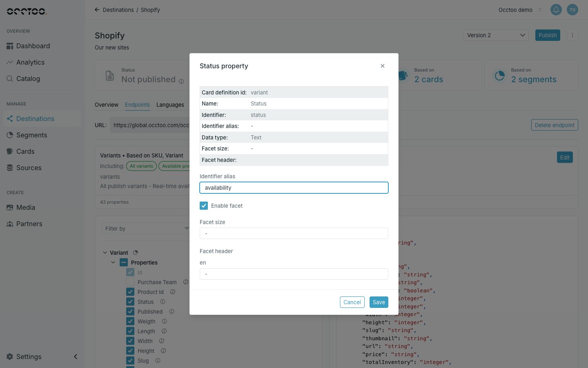This screenshot has height=368, width=588.
Task: Open the Catalog search icon
Action: [x=10, y=79]
